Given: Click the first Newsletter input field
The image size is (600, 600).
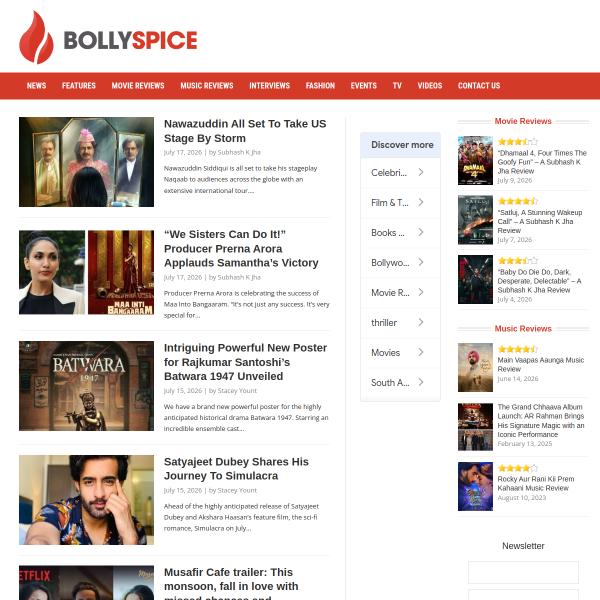Looking at the screenshot, I should [523, 572].
